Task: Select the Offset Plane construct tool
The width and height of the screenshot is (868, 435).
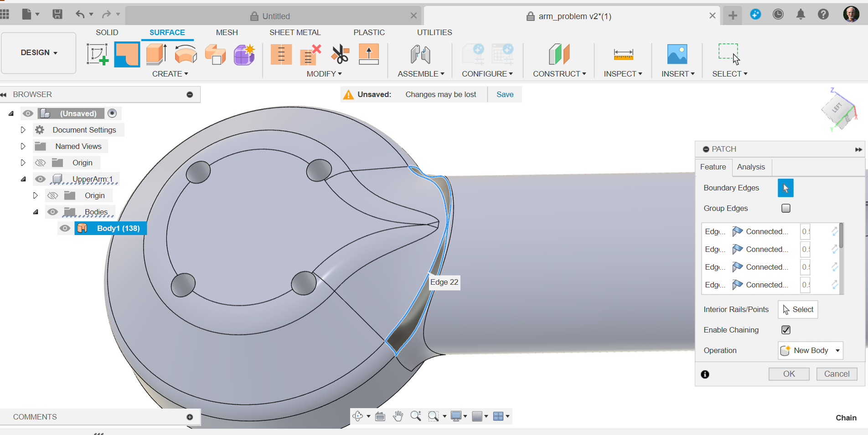Action: coord(559,54)
